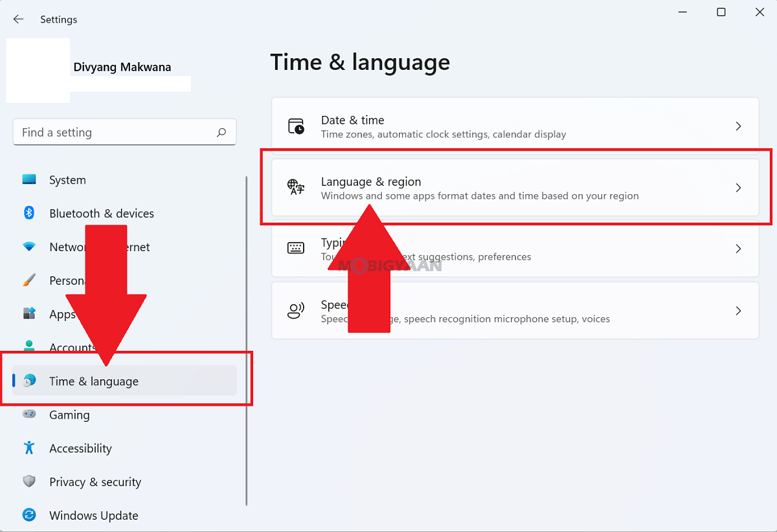Expand the Date & time settings chevron

tap(738, 126)
